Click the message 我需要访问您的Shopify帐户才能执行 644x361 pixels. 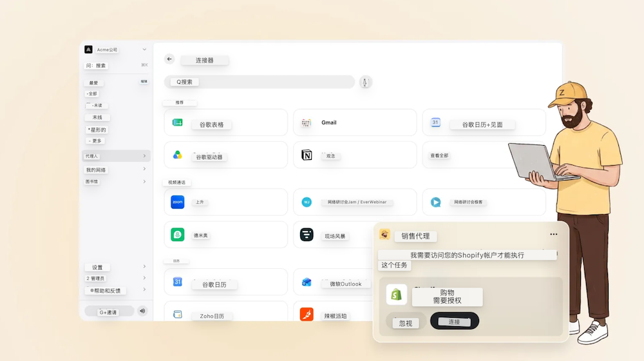[x=467, y=255]
